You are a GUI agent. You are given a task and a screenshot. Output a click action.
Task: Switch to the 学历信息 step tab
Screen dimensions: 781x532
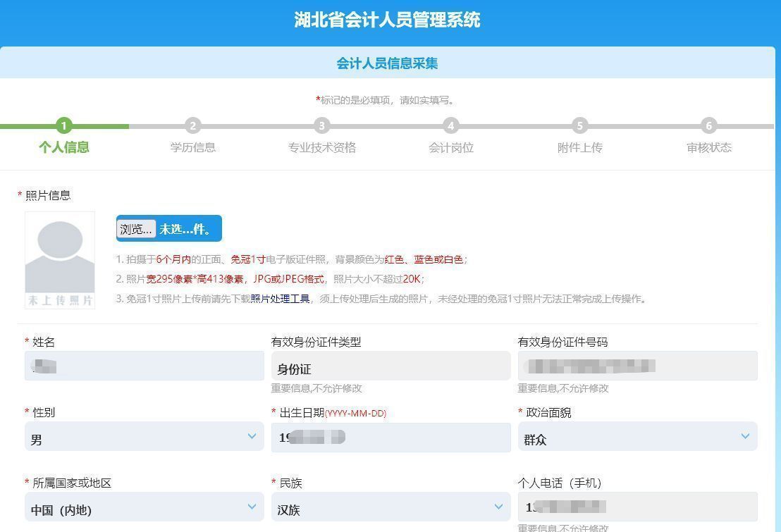(x=193, y=147)
